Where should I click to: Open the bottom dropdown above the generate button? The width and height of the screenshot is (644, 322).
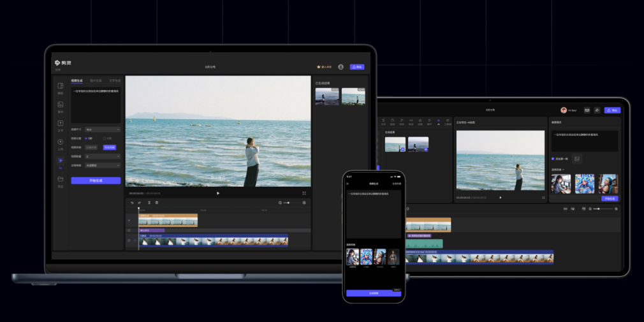pos(102,165)
